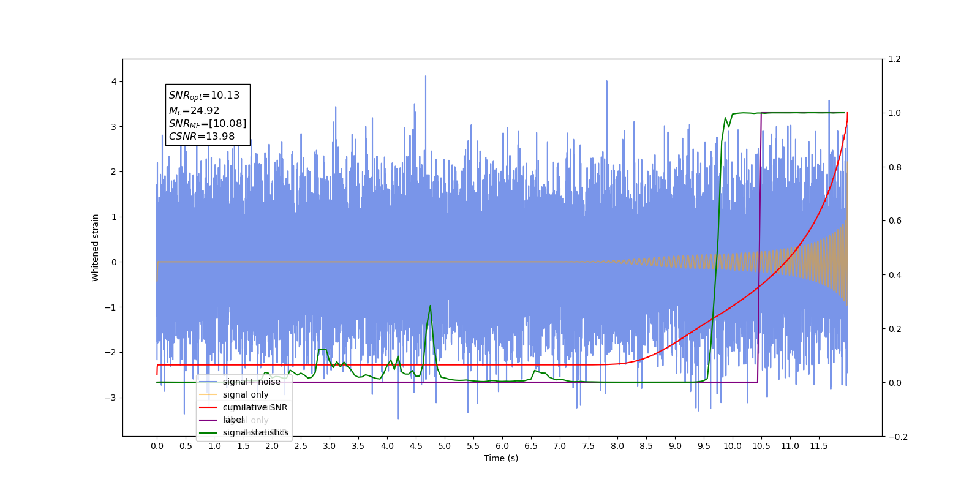Click the 'Whitened strain' y-axis label

pos(95,247)
